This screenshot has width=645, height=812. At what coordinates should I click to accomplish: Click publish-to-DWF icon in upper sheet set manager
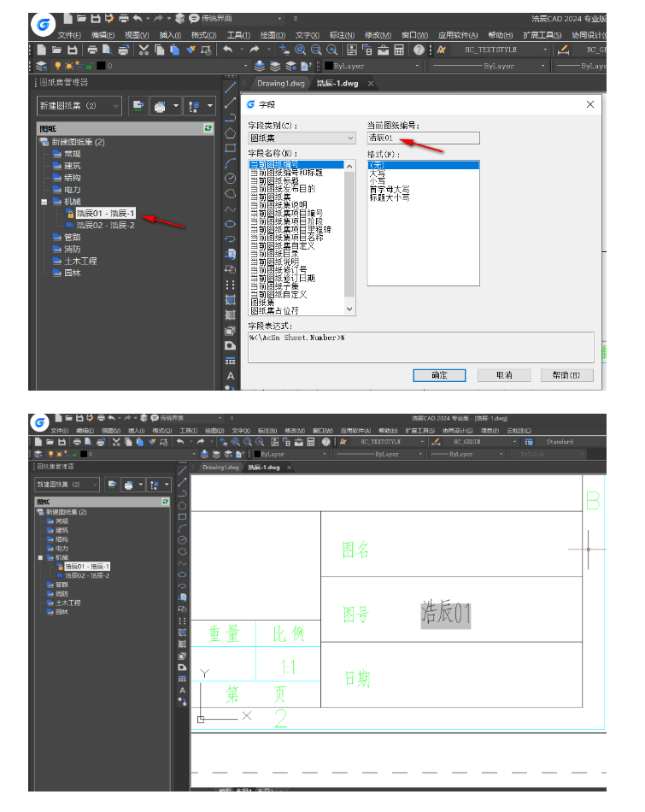(138, 106)
